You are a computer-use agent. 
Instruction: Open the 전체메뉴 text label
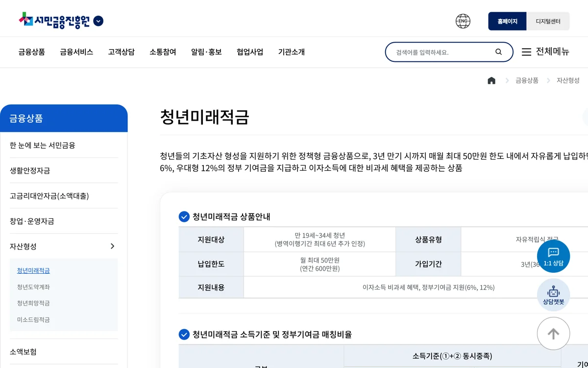(552, 52)
